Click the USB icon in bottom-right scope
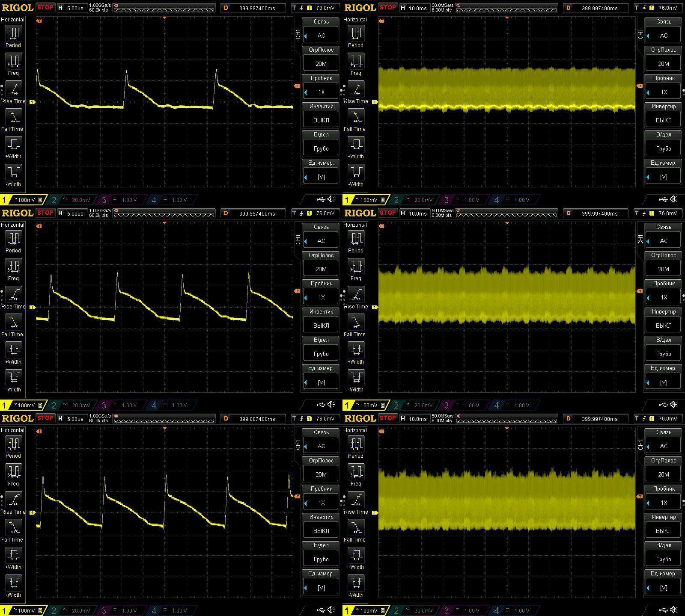 pos(663,610)
